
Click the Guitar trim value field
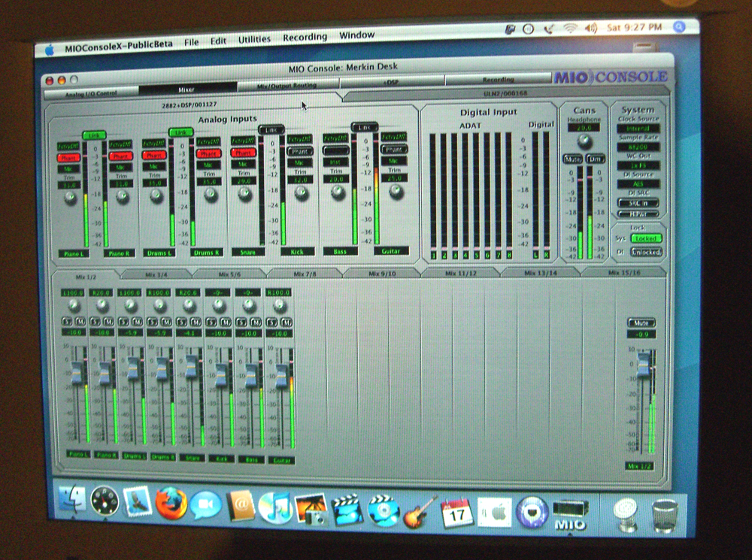pos(395,178)
